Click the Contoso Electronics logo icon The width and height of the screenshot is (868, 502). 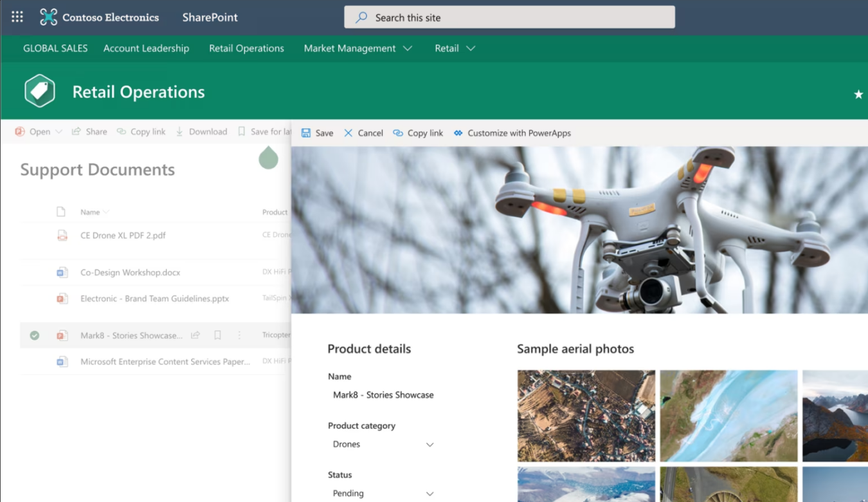[48, 17]
